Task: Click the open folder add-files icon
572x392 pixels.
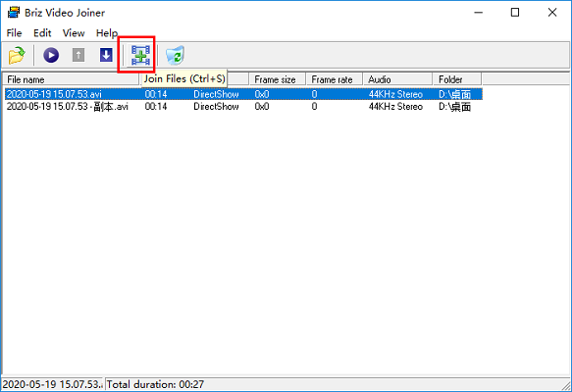Action: [17, 56]
